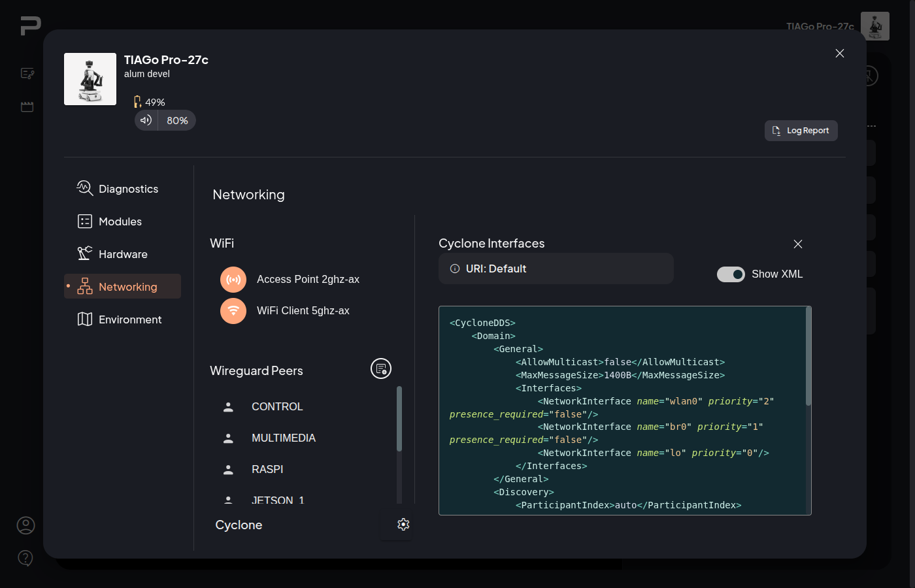The width and height of the screenshot is (915, 588).
Task: Click the AllowMulticast XML line
Action: pyautogui.click(x=620, y=362)
